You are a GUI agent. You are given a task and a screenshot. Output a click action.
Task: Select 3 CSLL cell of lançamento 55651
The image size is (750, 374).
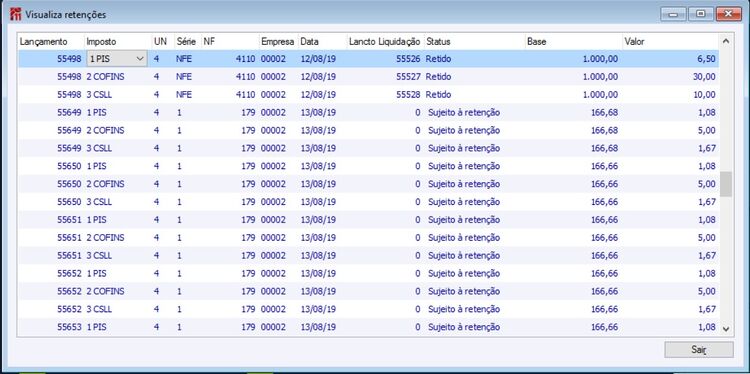99,255
